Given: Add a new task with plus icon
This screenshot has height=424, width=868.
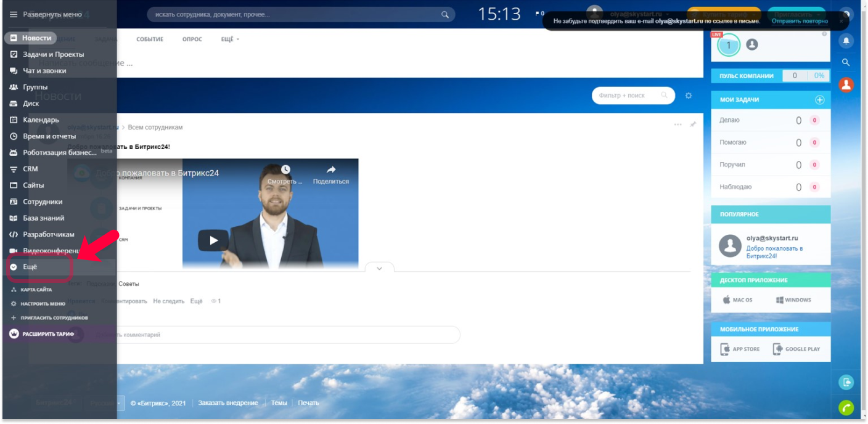Looking at the screenshot, I should pos(819,100).
